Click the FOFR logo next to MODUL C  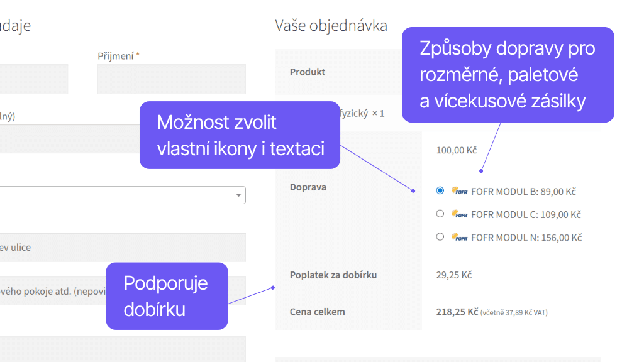460,214
